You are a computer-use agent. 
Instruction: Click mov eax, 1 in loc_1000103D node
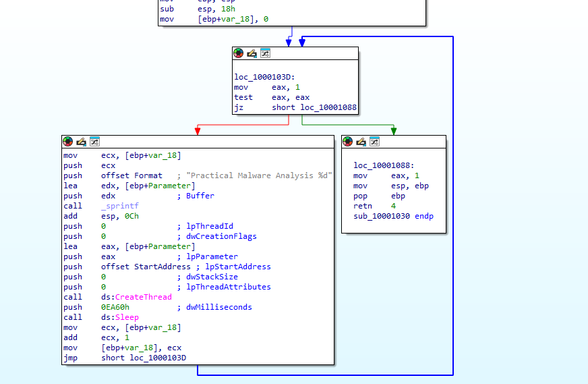[x=267, y=87]
